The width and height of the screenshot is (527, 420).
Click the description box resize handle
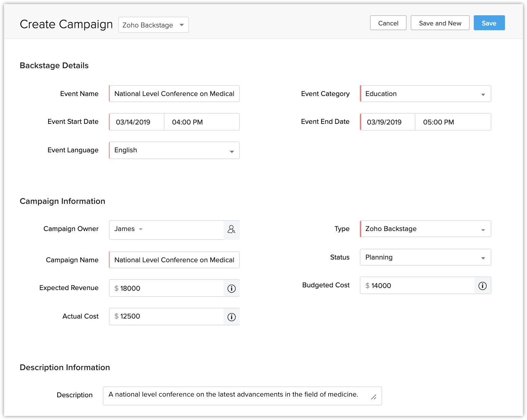click(373, 397)
